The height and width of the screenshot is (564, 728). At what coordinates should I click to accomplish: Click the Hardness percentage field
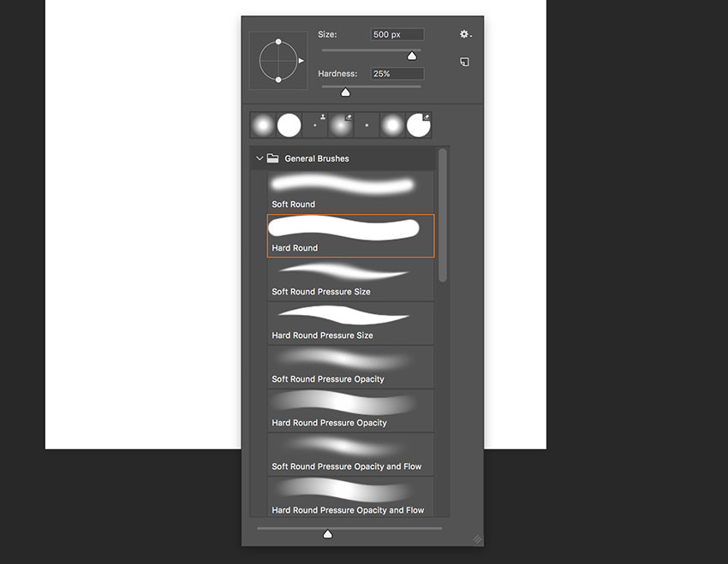(x=397, y=74)
